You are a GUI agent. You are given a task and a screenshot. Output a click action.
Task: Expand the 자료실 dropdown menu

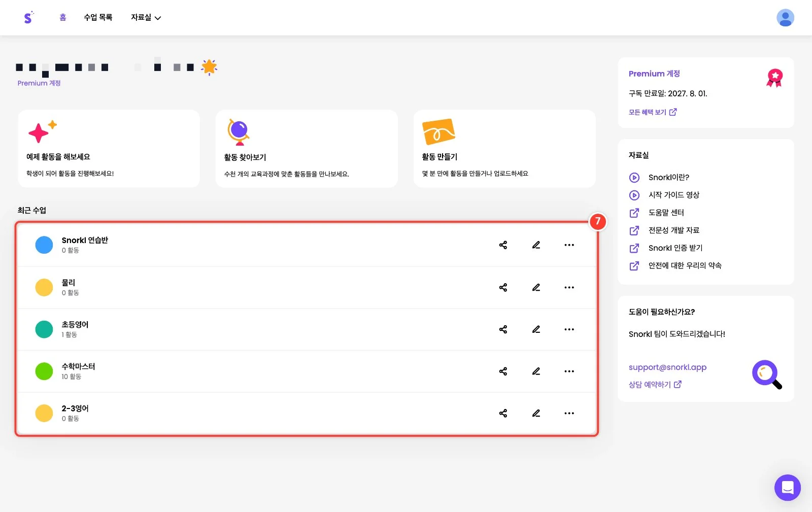146,18
